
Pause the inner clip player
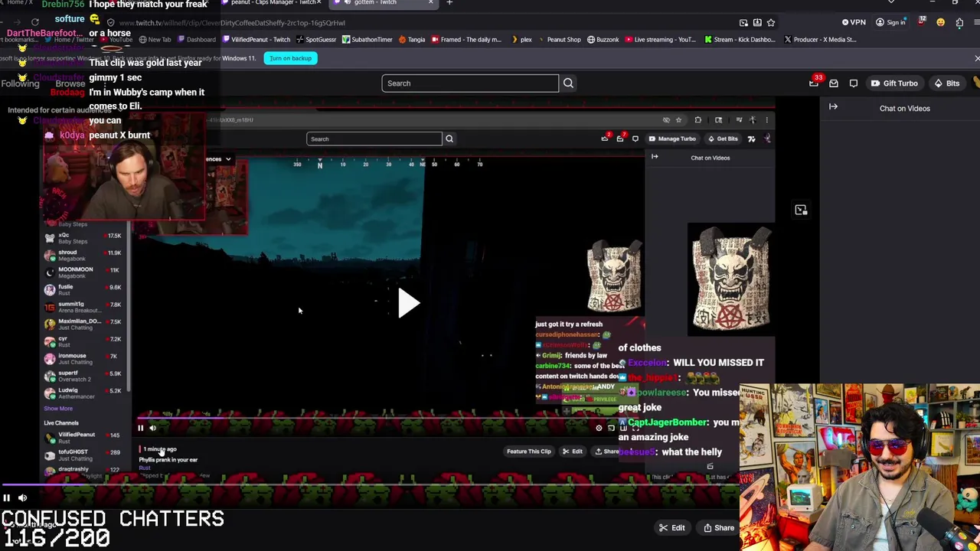pyautogui.click(x=140, y=429)
